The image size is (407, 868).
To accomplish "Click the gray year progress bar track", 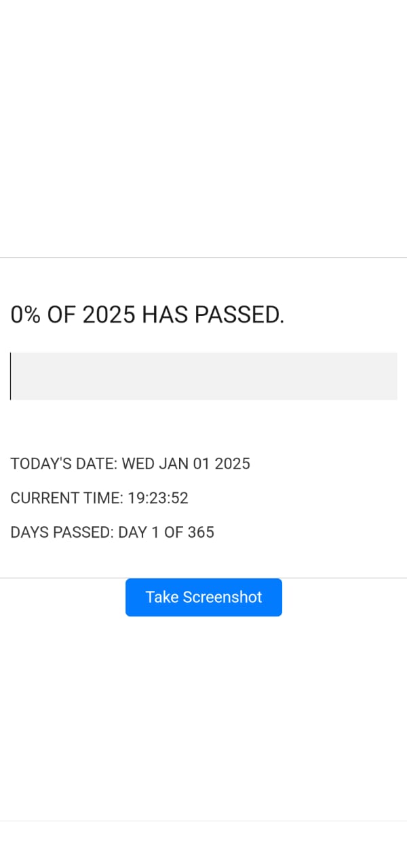I will point(203,376).
